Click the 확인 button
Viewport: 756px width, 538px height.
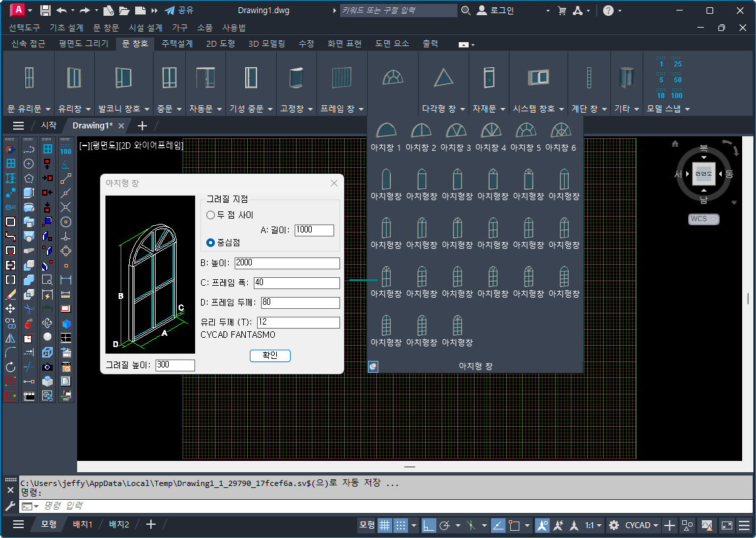270,356
